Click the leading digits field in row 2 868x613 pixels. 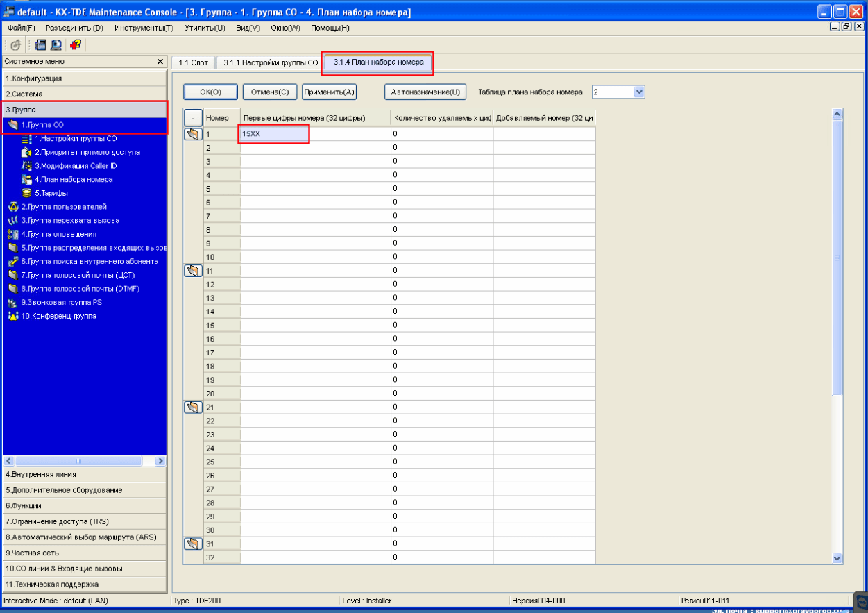coord(315,148)
